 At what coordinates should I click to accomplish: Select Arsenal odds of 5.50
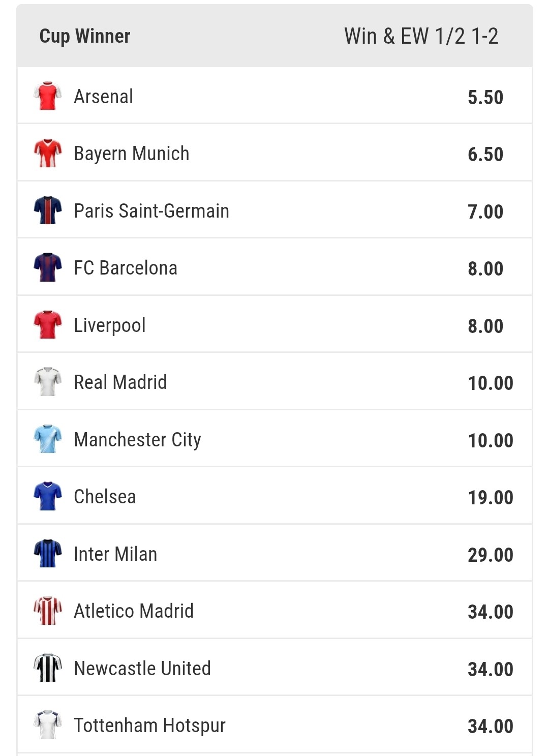485,97
